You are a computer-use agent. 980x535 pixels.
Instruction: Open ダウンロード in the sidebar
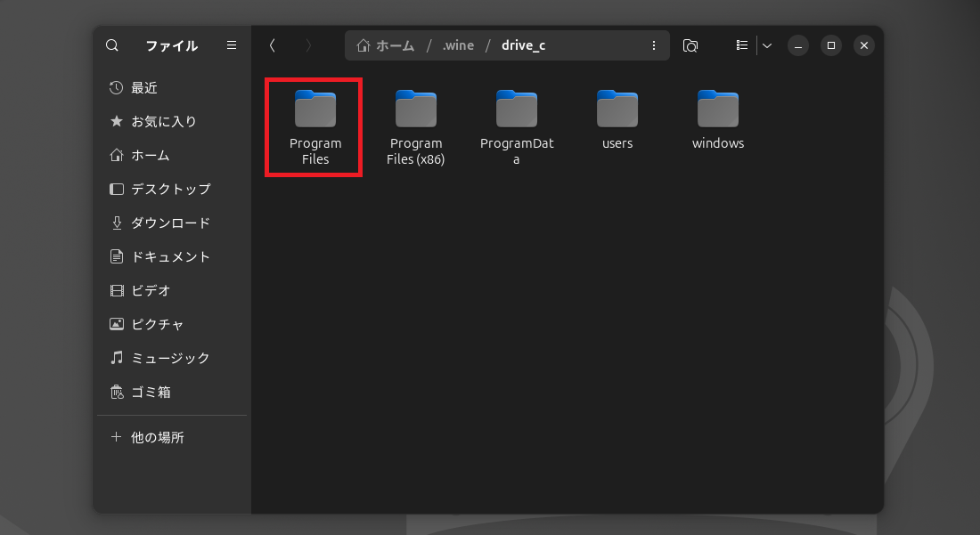(170, 223)
